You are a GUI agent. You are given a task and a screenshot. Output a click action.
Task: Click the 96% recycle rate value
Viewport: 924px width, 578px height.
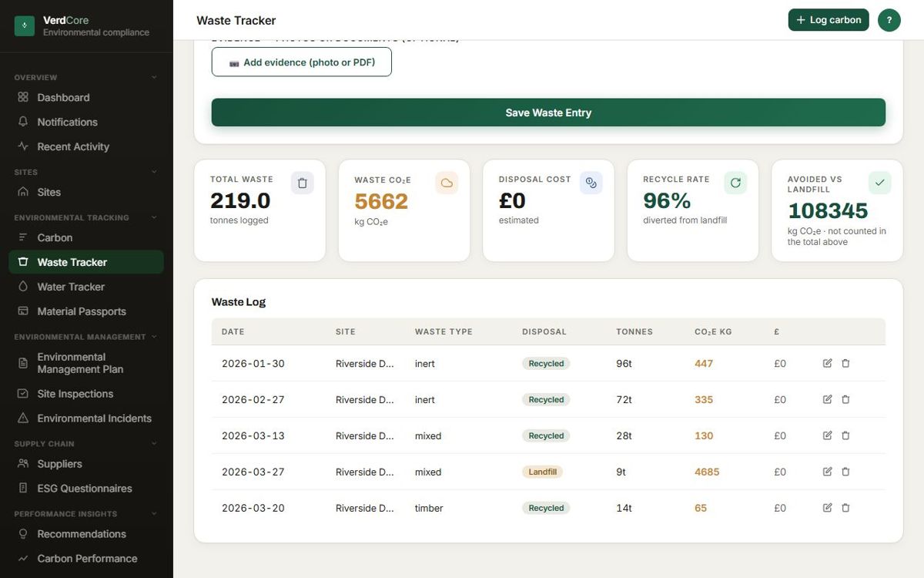pyautogui.click(x=667, y=200)
